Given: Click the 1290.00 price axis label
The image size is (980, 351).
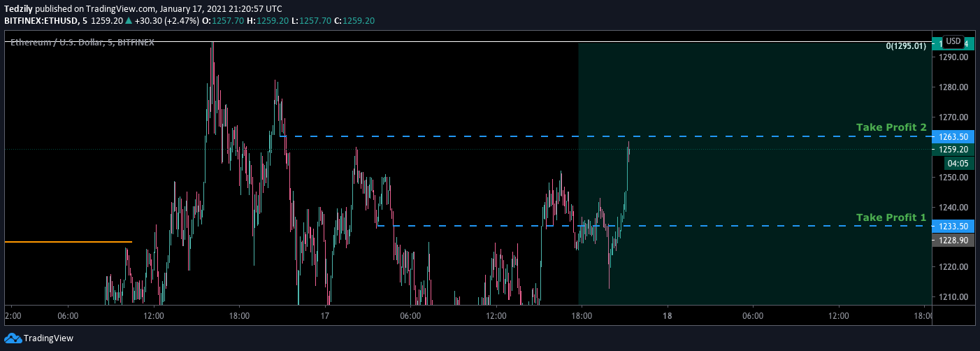Looking at the screenshot, I should click(954, 57).
